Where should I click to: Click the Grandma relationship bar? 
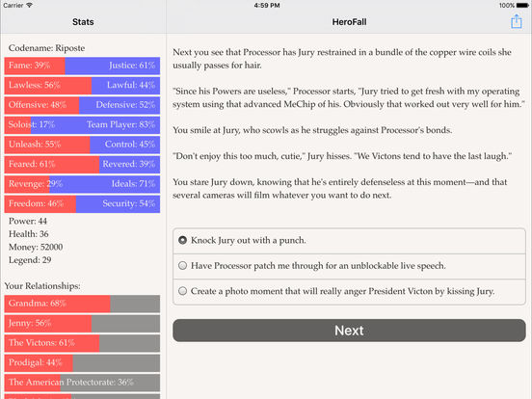(x=82, y=304)
